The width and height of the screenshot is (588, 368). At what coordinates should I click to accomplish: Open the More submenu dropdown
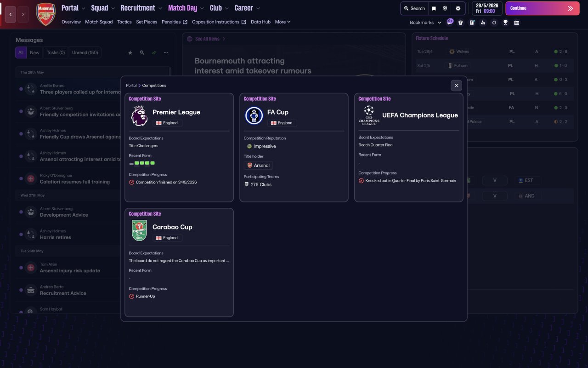point(283,22)
